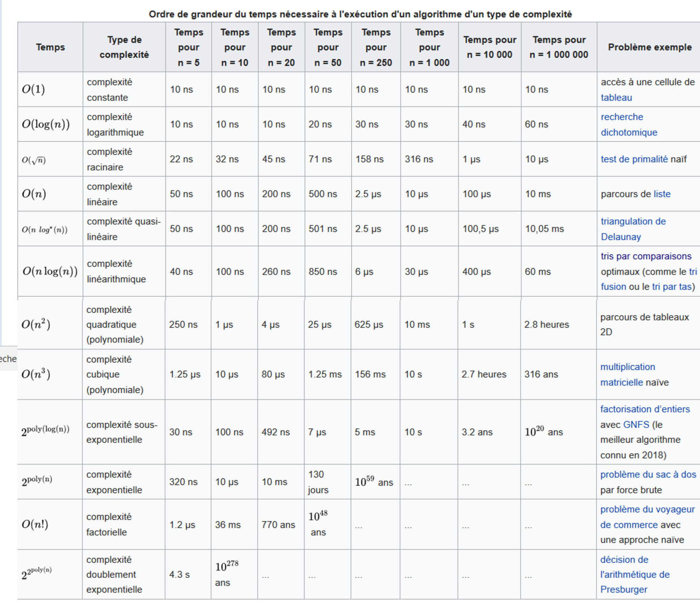Click the 'Problème exemple' column header
The height and width of the screenshot is (602, 700).
(649, 47)
